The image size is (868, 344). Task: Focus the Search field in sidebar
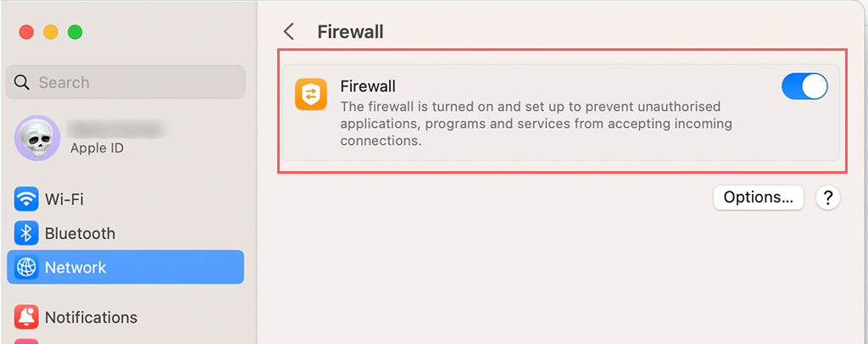click(136, 83)
